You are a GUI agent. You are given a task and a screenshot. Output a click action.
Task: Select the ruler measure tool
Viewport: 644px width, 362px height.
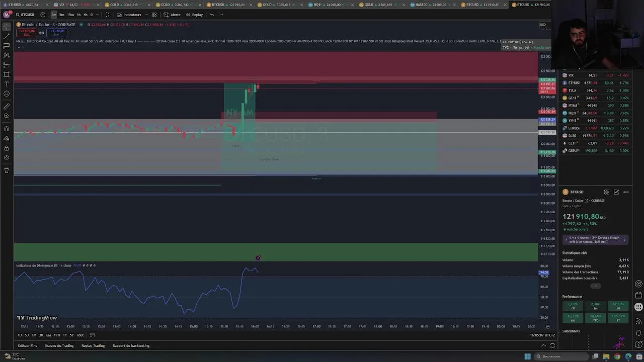click(7, 107)
